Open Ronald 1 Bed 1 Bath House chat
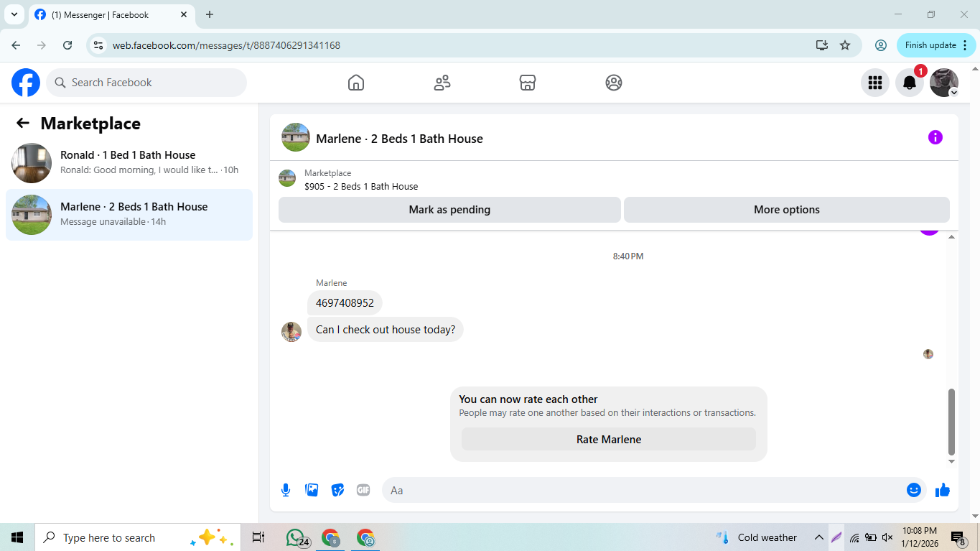 (x=129, y=162)
